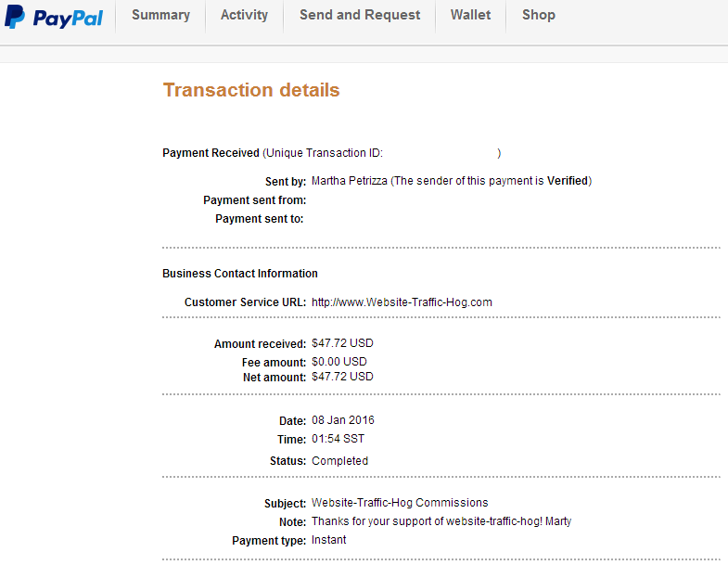The width and height of the screenshot is (728, 565).
Task: Click the Transaction details heading
Action: point(251,90)
